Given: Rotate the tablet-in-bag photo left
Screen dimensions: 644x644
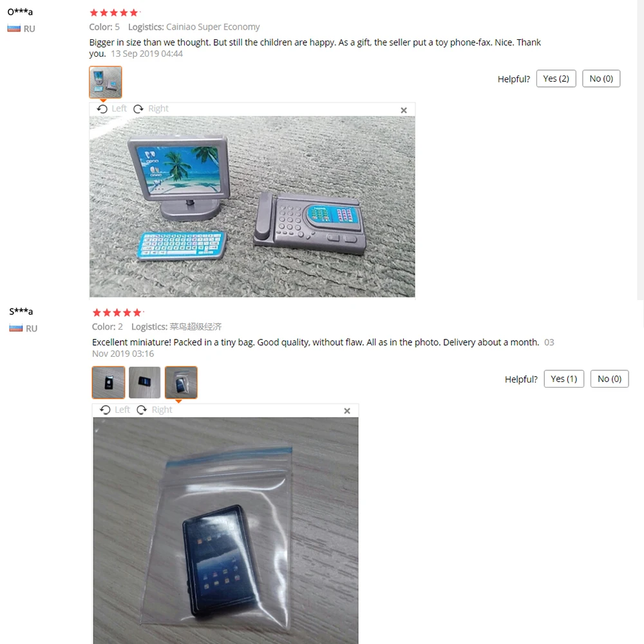Looking at the screenshot, I should pos(115,410).
